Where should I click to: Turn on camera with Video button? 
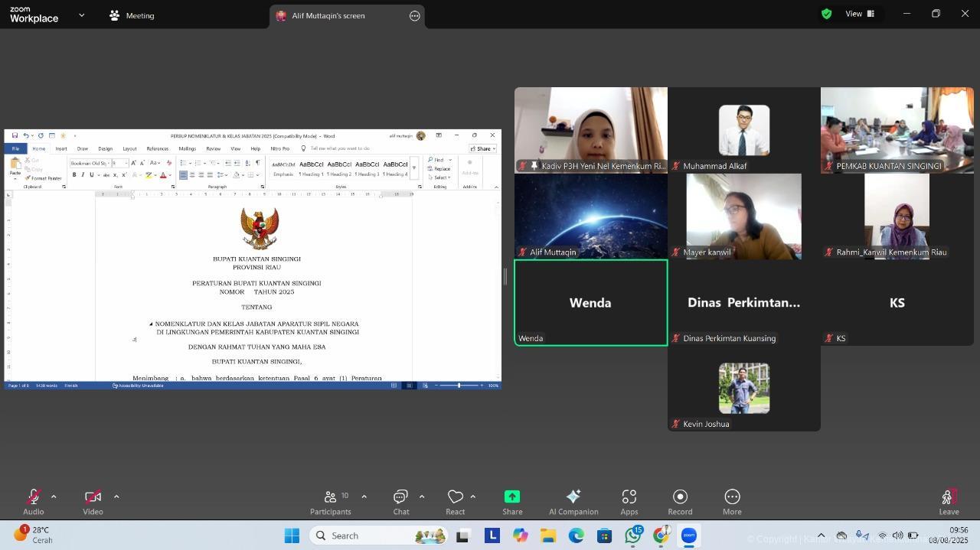(x=93, y=502)
